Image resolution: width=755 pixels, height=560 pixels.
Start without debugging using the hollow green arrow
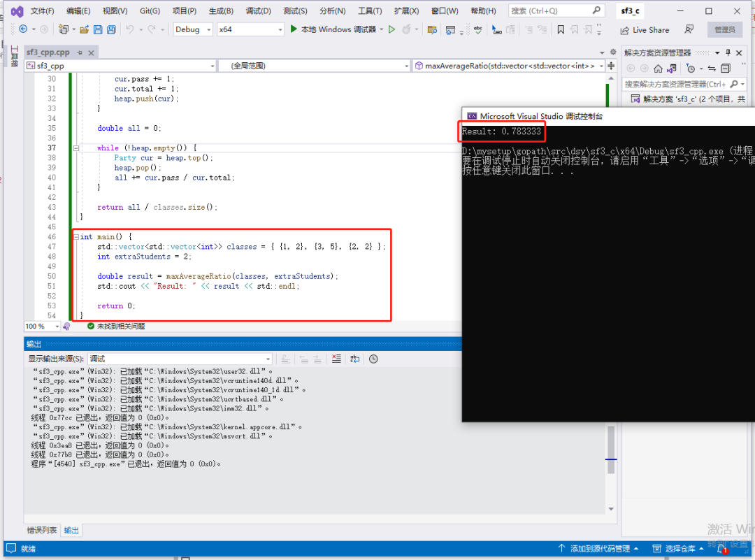pyautogui.click(x=392, y=29)
